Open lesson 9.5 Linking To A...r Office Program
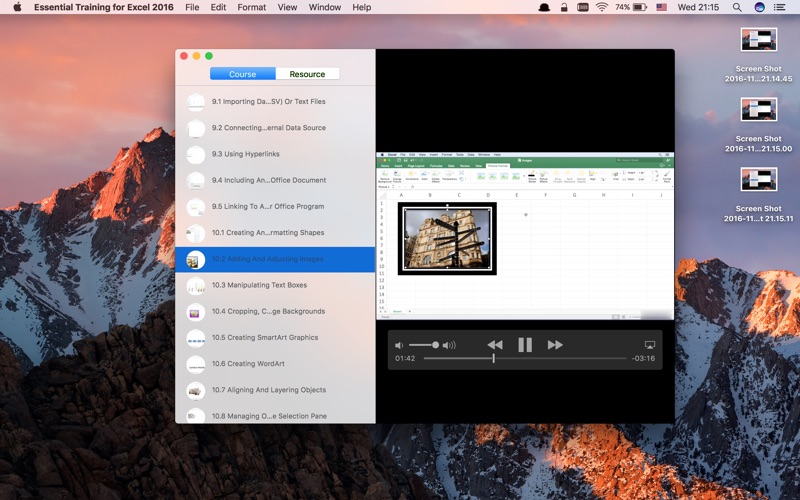800x500 pixels. coord(275,207)
